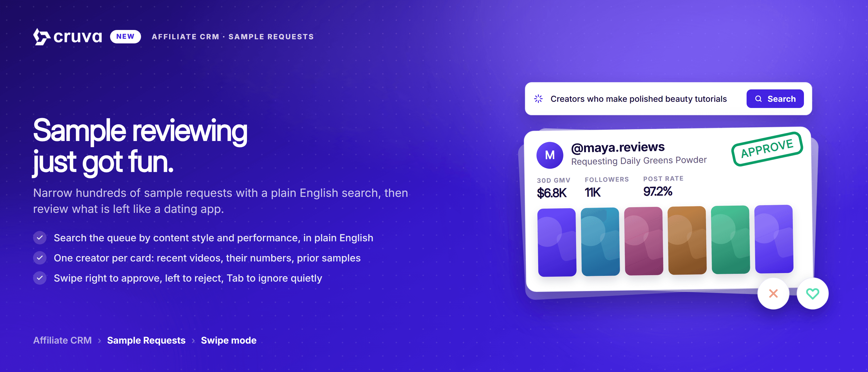Toggle the checkmark beside 'Search the queue'
This screenshot has height=372, width=868.
(x=40, y=238)
